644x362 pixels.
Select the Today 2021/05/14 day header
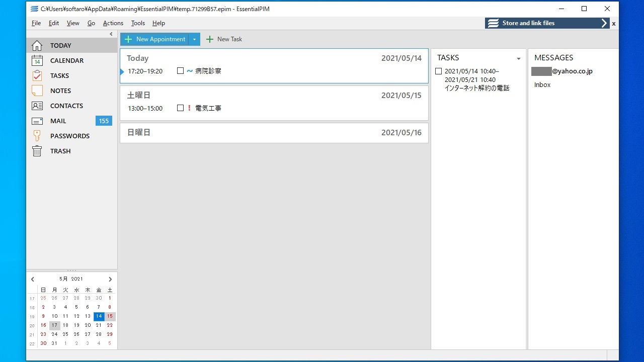point(274,58)
